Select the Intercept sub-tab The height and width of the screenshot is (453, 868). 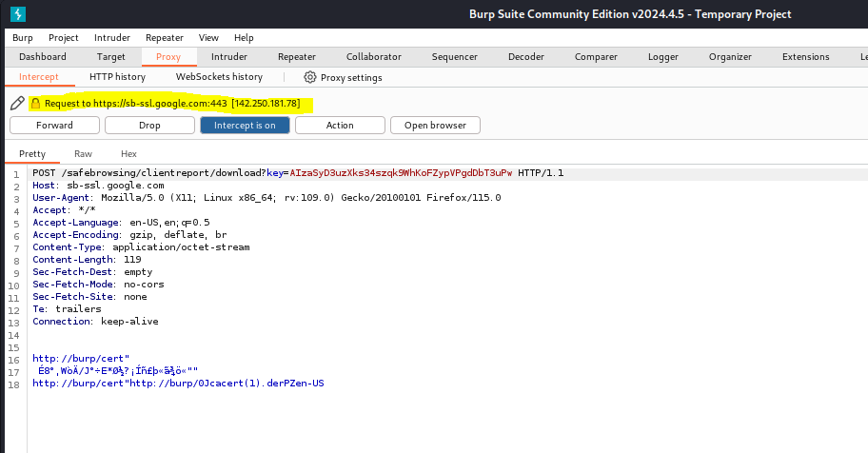pyautogui.click(x=39, y=77)
